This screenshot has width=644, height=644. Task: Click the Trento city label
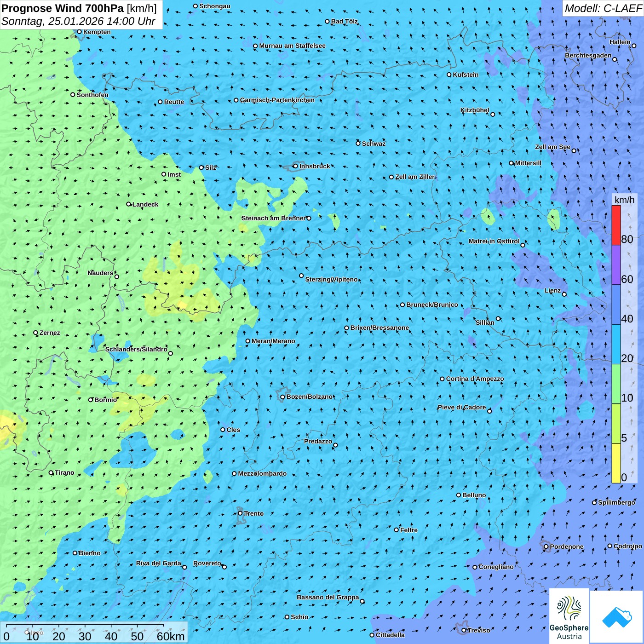click(254, 513)
